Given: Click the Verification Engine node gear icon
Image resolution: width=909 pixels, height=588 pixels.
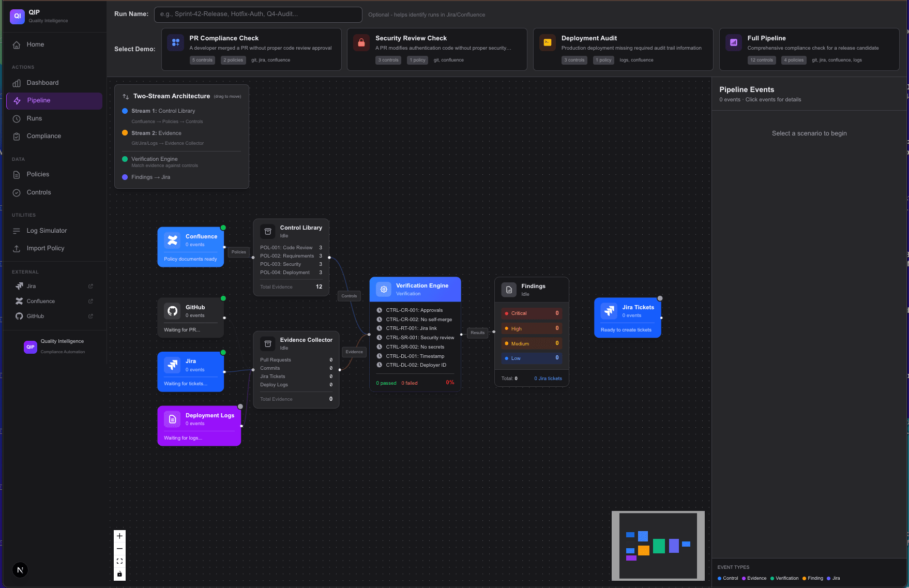Looking at the screenshot, I should click(383, 289).
